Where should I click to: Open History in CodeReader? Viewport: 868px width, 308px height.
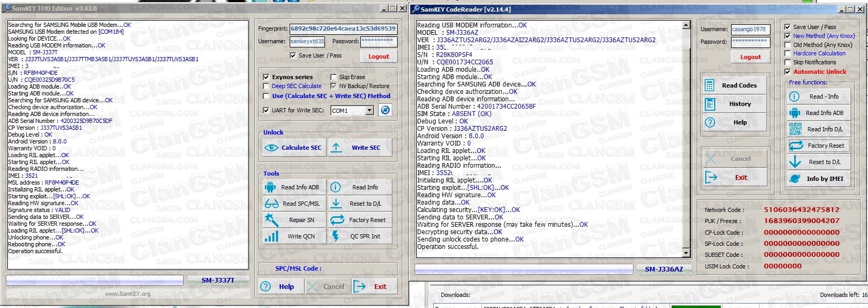point(734,104)
